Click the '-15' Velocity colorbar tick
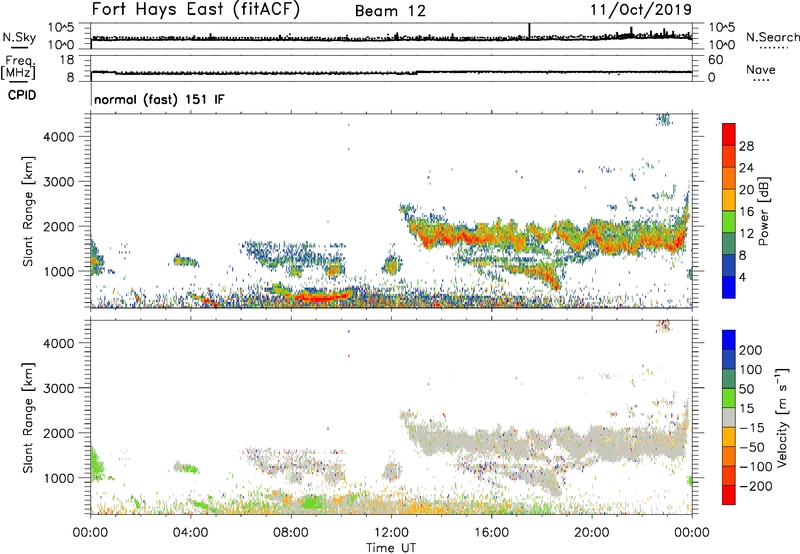 [x=752, y=427]
